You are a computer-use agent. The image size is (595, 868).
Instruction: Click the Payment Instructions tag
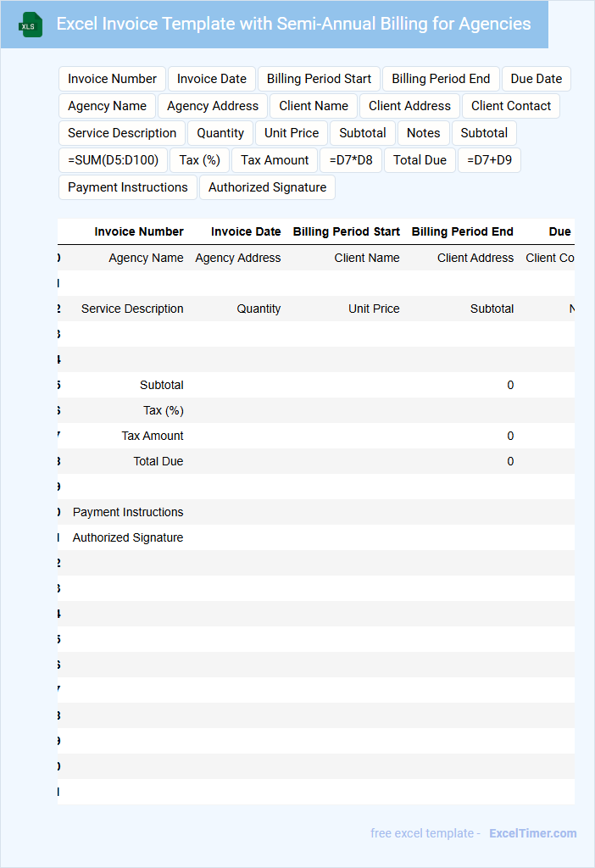click(128, 187)
